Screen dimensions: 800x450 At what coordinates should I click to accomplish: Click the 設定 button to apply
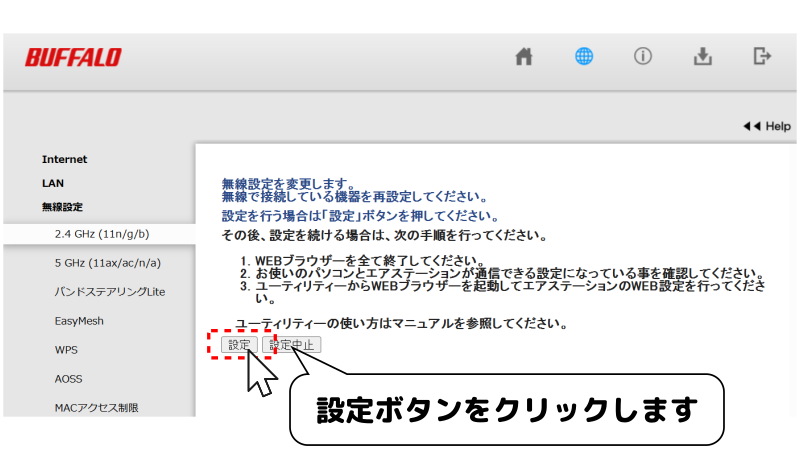pos(239,345)
